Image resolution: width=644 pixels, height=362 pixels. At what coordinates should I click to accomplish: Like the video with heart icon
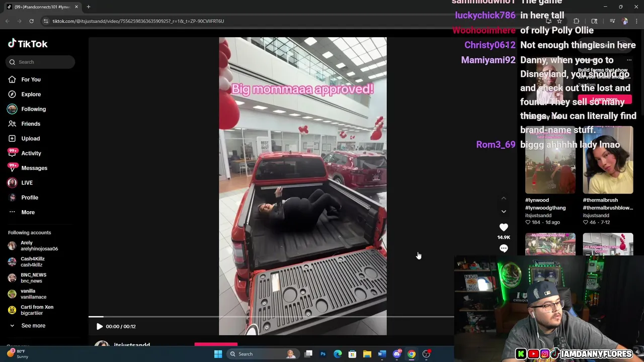[x=504, y=227]
